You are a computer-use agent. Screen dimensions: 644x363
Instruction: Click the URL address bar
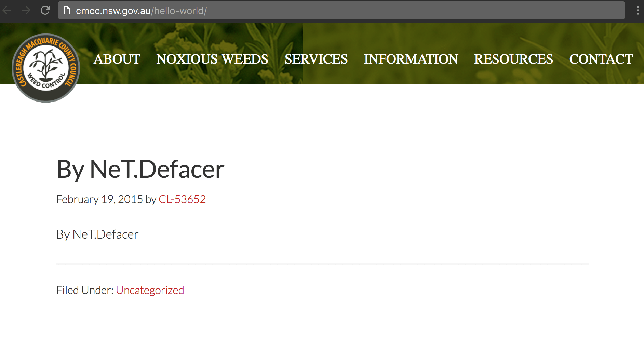pos(341,11)
